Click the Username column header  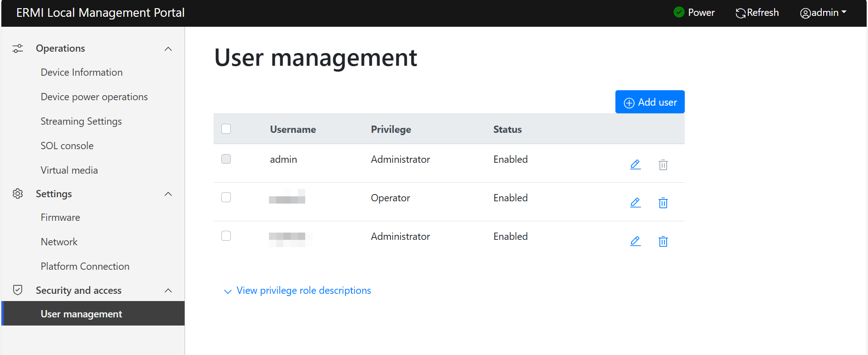(293, 130)
